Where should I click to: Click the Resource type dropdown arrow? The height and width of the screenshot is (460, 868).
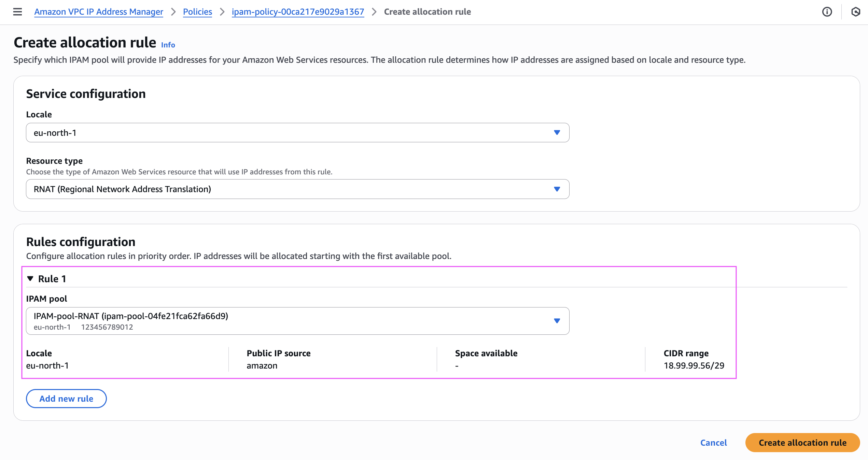click(x=557, y=189)
